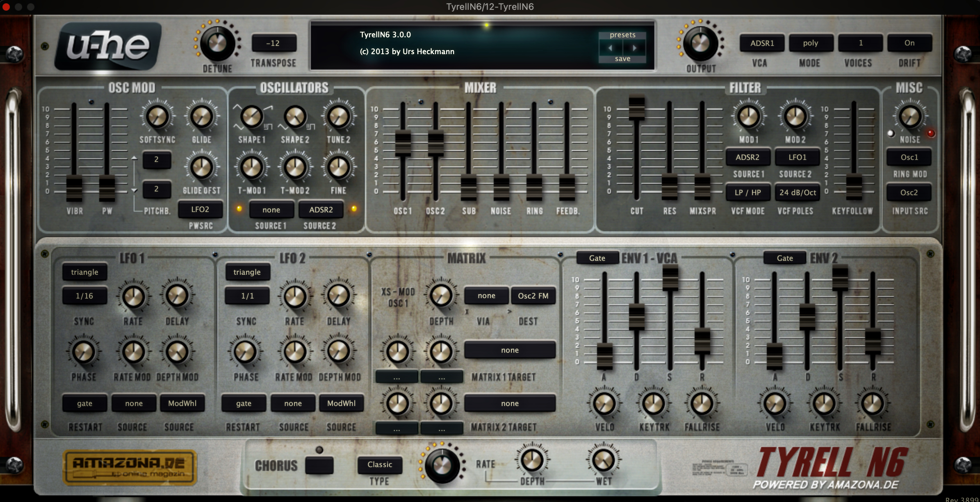Click the Shape 2 oscillator knob
The width and height of the screenshot is (980, 502).
pyautogui.click(x=295, y=116)
